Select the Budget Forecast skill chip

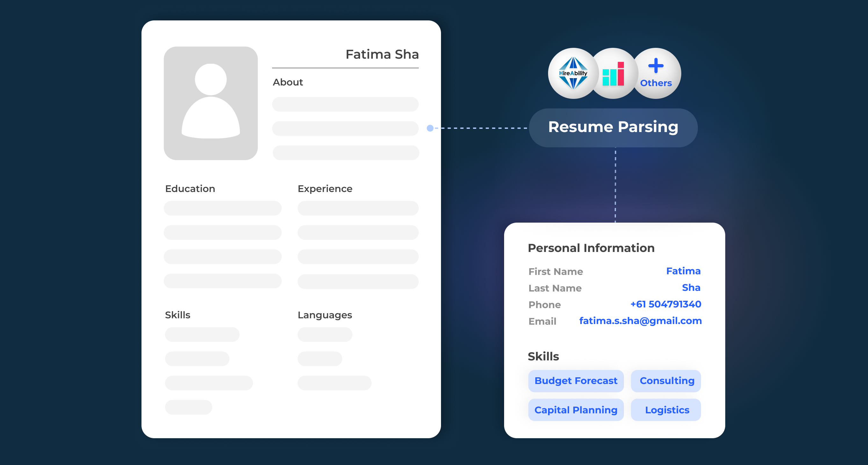click(576, 381)
